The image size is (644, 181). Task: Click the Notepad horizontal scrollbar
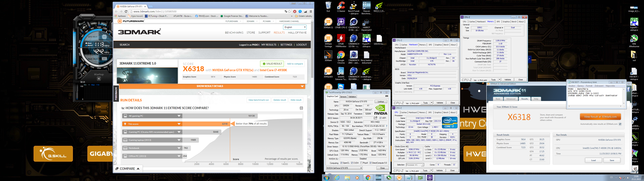tap(595, 106)
